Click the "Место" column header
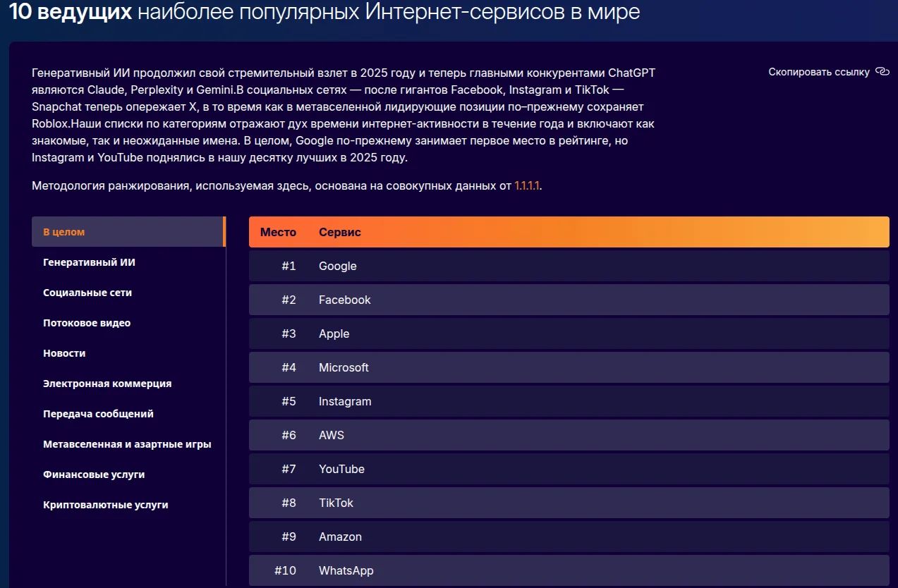 [278, 232]
